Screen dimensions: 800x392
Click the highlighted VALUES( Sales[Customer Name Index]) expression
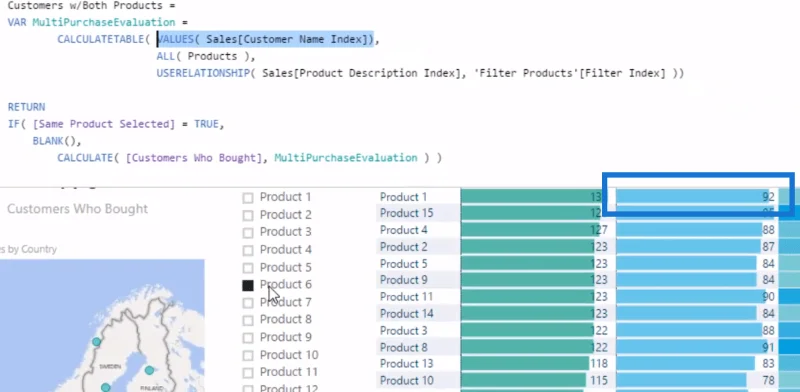click(x=266, y=39)
